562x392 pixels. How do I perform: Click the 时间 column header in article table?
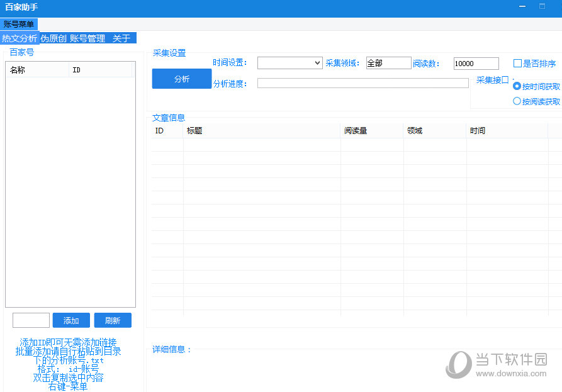click(507, 131)
